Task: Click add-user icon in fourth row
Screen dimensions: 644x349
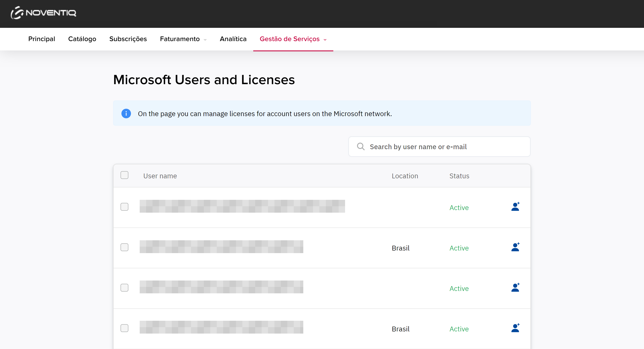Action: 515,328
